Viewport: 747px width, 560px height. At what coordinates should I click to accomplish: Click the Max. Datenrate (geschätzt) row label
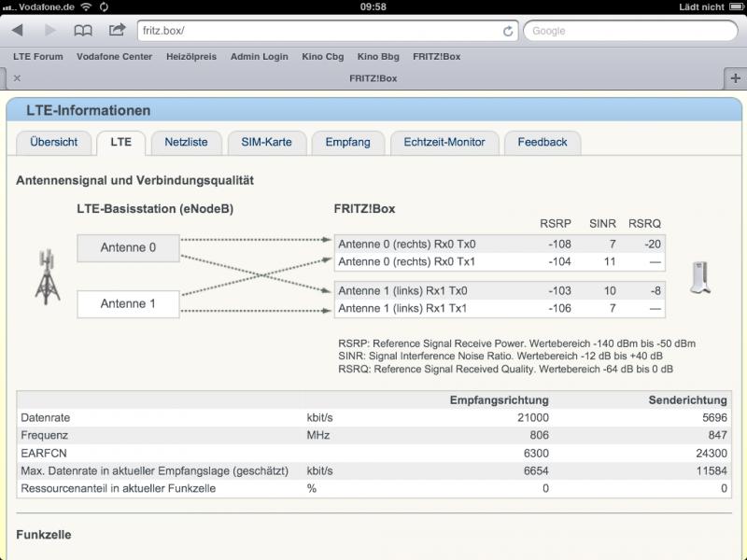coord(154,471)
